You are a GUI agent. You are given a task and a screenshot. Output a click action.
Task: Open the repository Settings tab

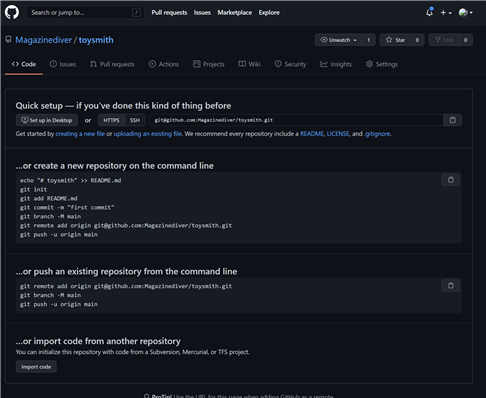tap(382, 64)
